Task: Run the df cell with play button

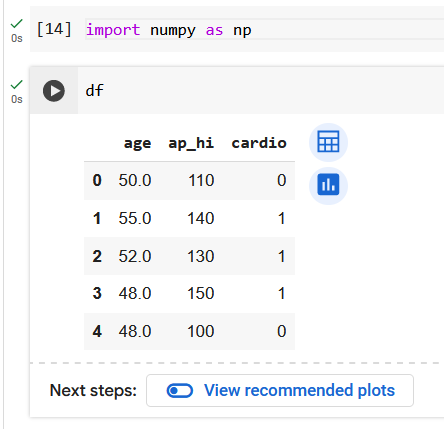Action: coord(54,91)
